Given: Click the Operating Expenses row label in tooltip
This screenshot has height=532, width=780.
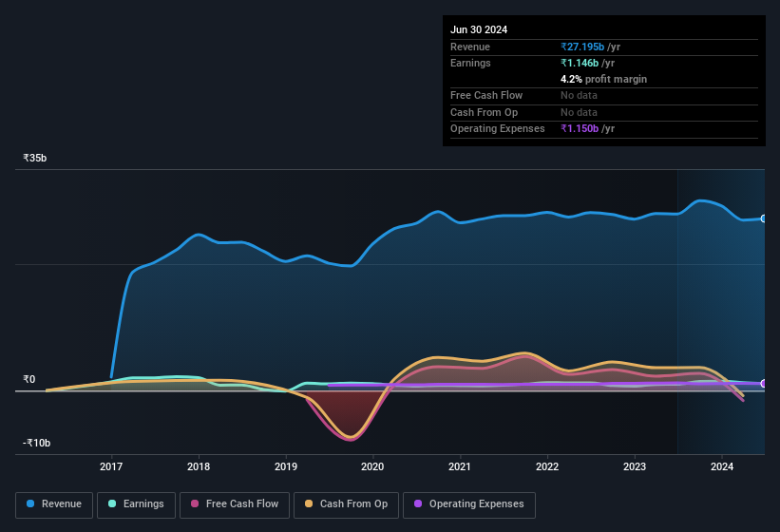Looking at the screenshot, I should tap(498, 129).
